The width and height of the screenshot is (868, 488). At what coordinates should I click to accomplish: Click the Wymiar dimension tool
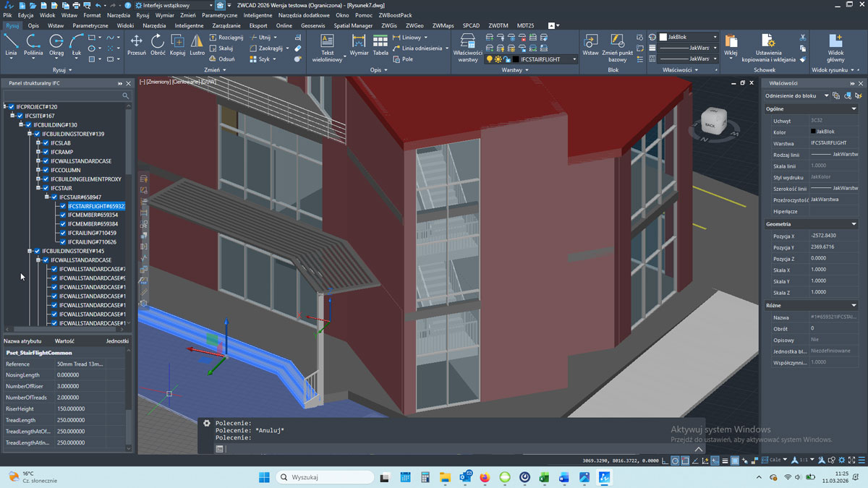click(x=359, y=45)
